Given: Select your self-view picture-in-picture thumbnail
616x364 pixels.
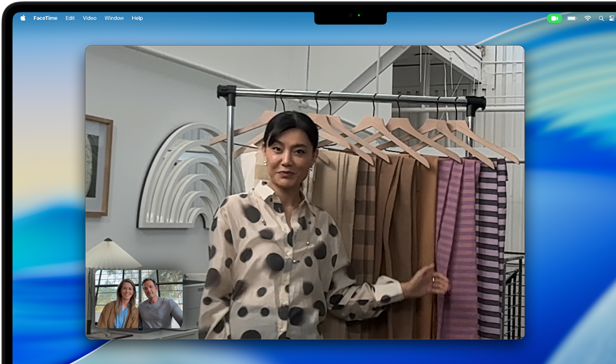Looking at the screenshot, I should (139, 298).
